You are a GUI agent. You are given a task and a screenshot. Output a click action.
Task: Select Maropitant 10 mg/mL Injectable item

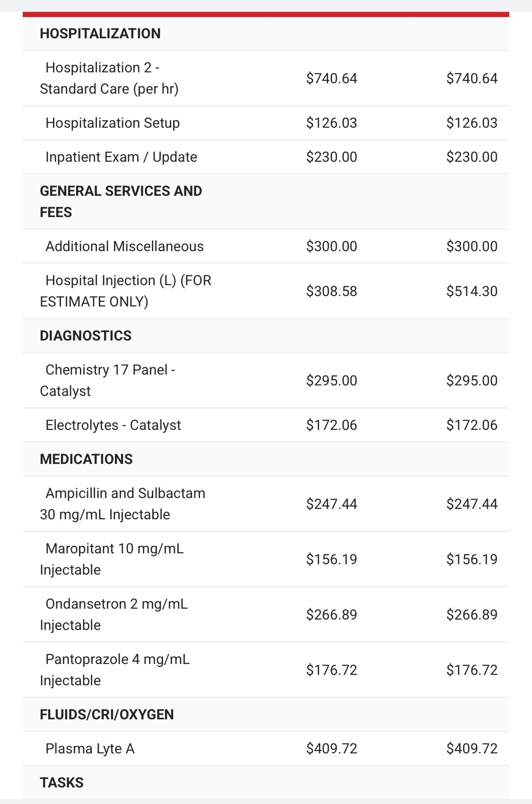pyautogui.click(x=266, y=559)
